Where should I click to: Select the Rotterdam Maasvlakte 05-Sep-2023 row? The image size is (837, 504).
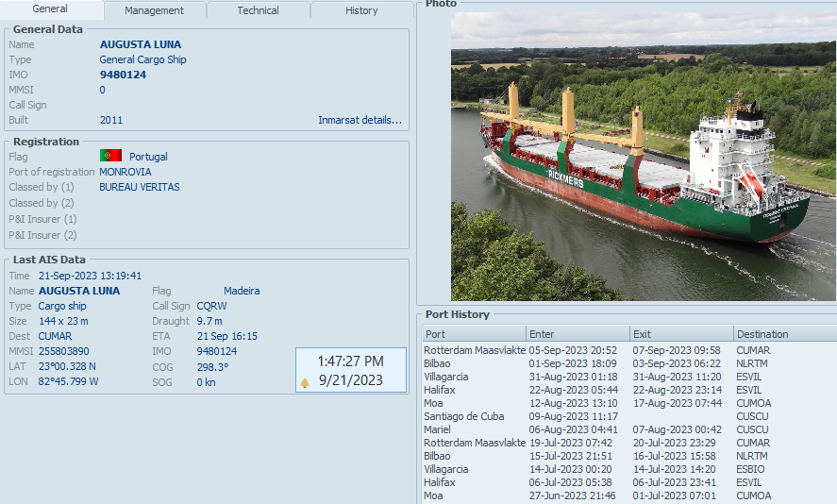pos(630,350)
